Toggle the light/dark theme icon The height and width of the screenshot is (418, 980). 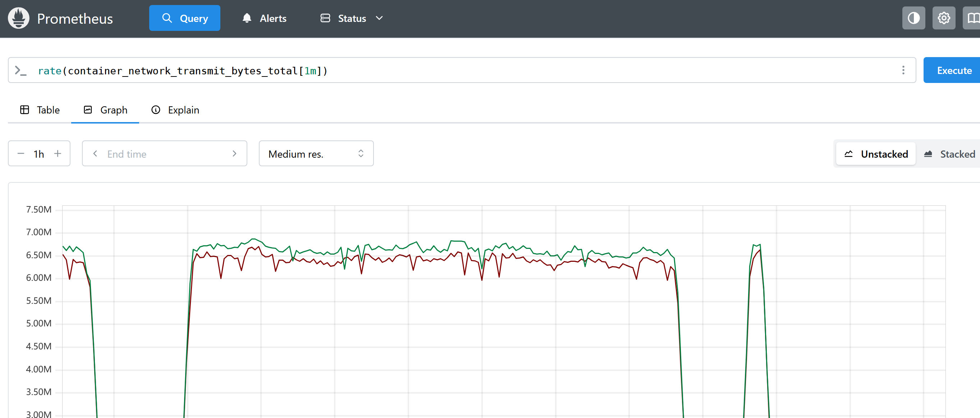pos(913,18)
